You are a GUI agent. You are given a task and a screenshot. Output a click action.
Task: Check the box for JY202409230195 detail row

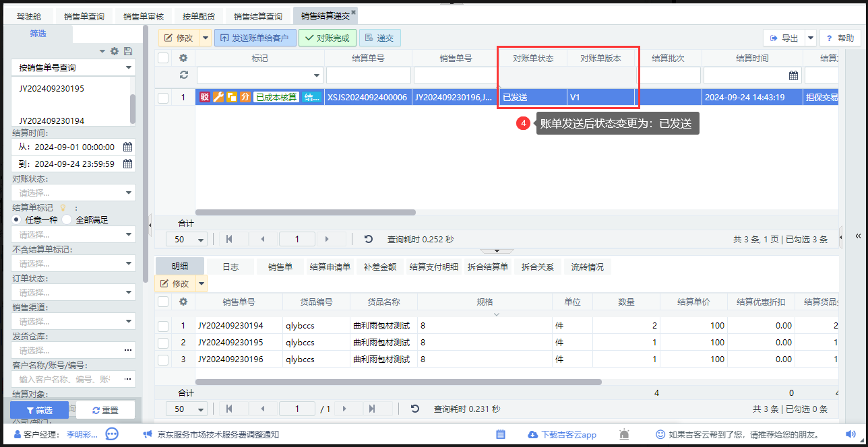point(163,343)
